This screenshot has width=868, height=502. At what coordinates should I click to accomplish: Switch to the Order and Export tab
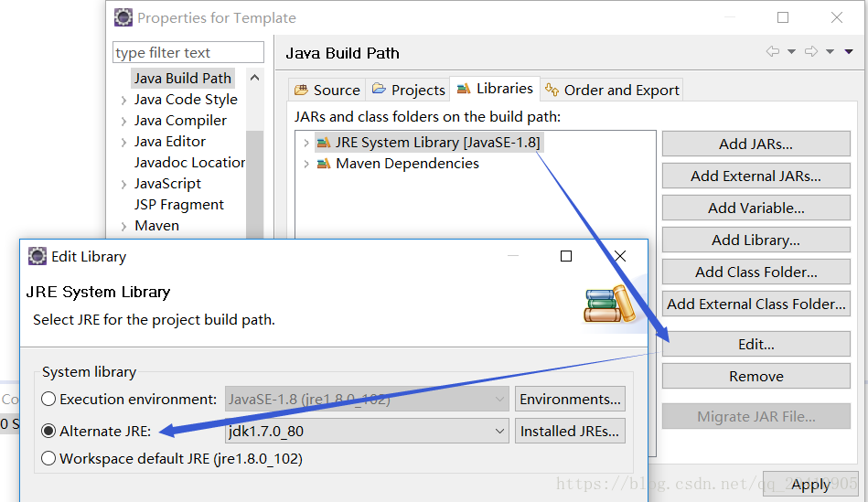(612, 90)
